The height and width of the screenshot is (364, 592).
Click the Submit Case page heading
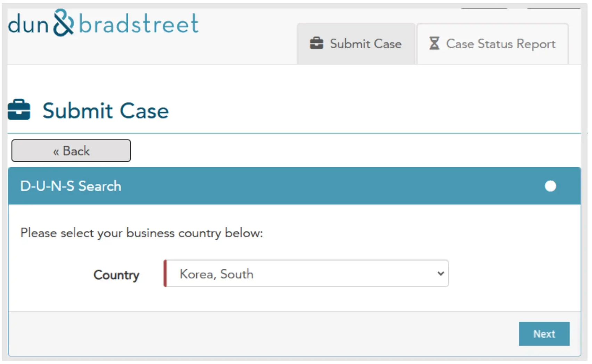[x=106, y=111]
